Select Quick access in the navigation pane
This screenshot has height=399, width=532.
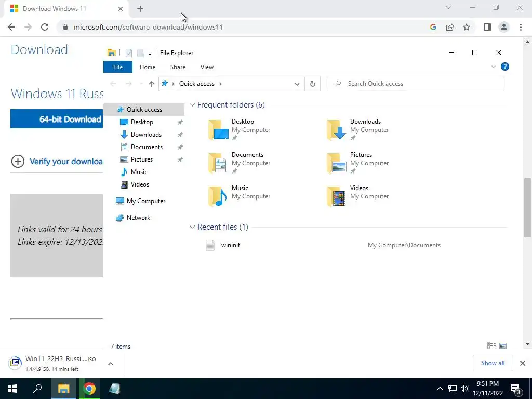pos(144,109)
